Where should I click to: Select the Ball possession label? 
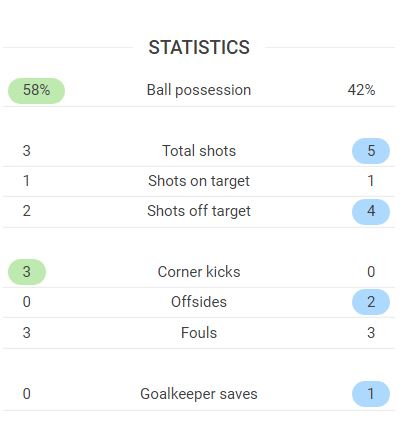click(199, 90)
